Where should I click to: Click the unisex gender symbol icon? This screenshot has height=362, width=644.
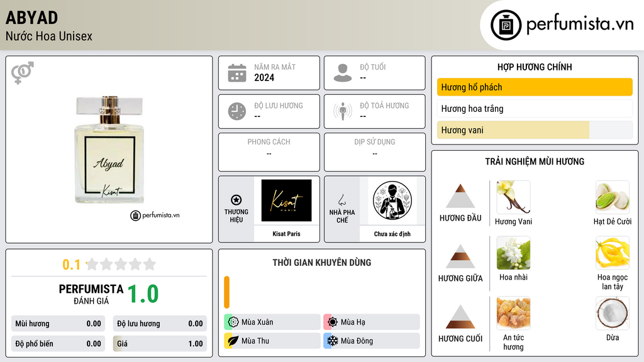23,73
